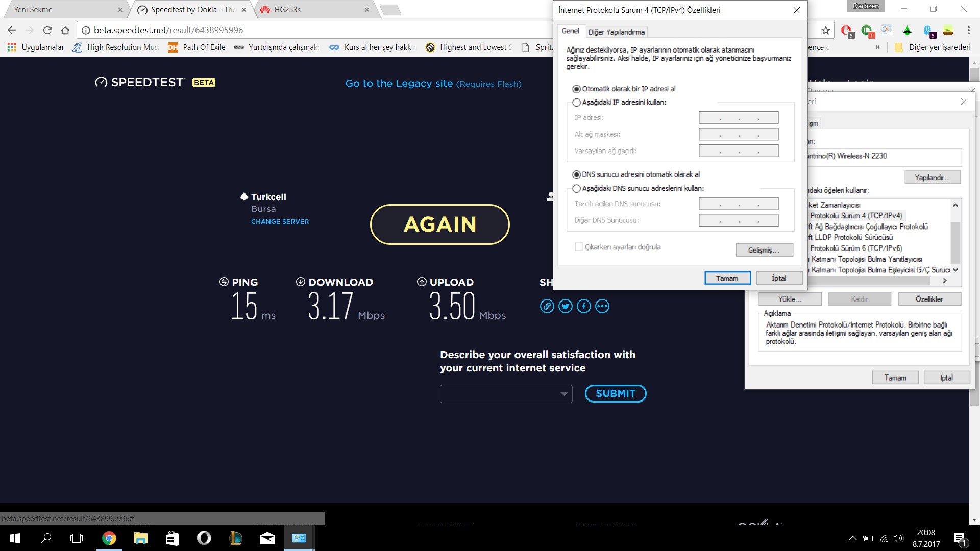The width and height of the screenshot is (980, 551).
Task: Open the Wi-Fi network tray icon
Action: click(x=884, y=538)
